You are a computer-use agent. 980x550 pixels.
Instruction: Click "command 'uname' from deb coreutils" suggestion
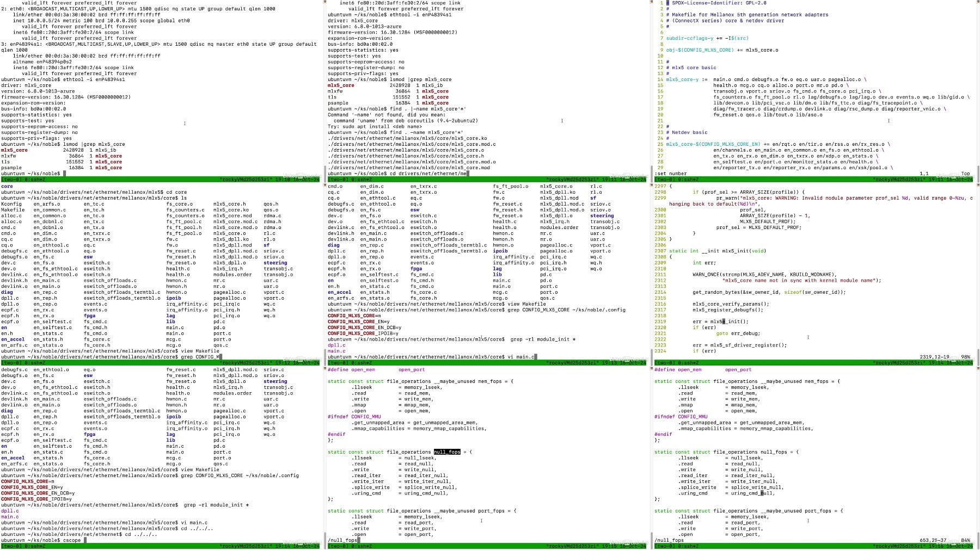tap(406, 121)
